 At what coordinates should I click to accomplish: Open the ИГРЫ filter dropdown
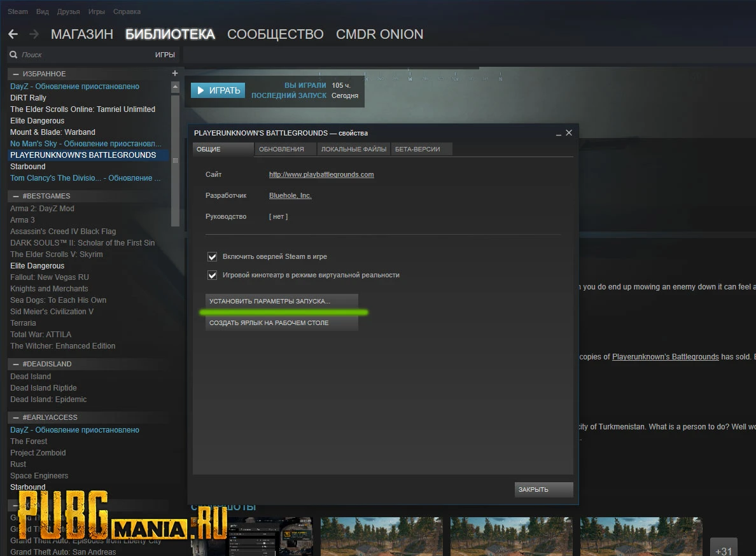[x=165, y=55]
